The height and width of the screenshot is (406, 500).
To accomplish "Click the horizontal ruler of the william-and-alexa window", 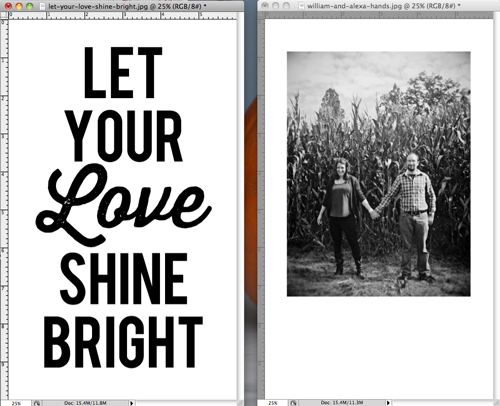I will click(x=379, y=15).
